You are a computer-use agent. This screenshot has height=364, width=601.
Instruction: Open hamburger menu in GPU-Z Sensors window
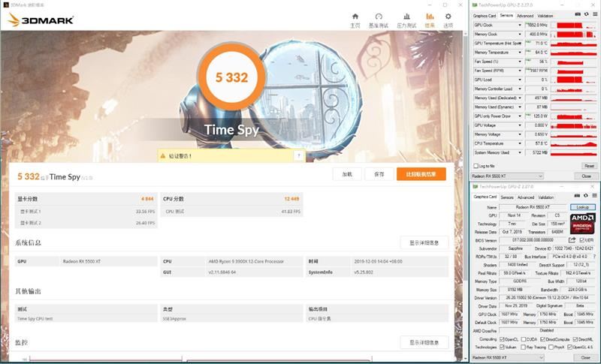(595, 14)
